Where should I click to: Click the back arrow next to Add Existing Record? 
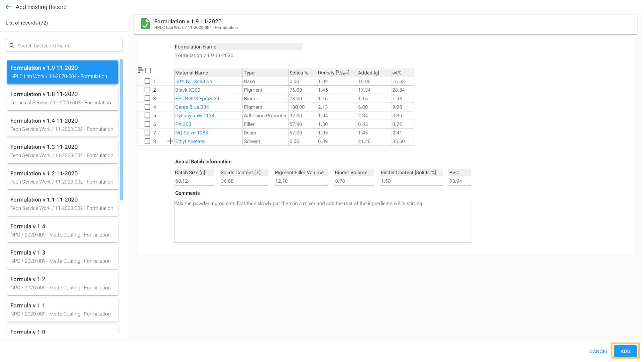9,7
